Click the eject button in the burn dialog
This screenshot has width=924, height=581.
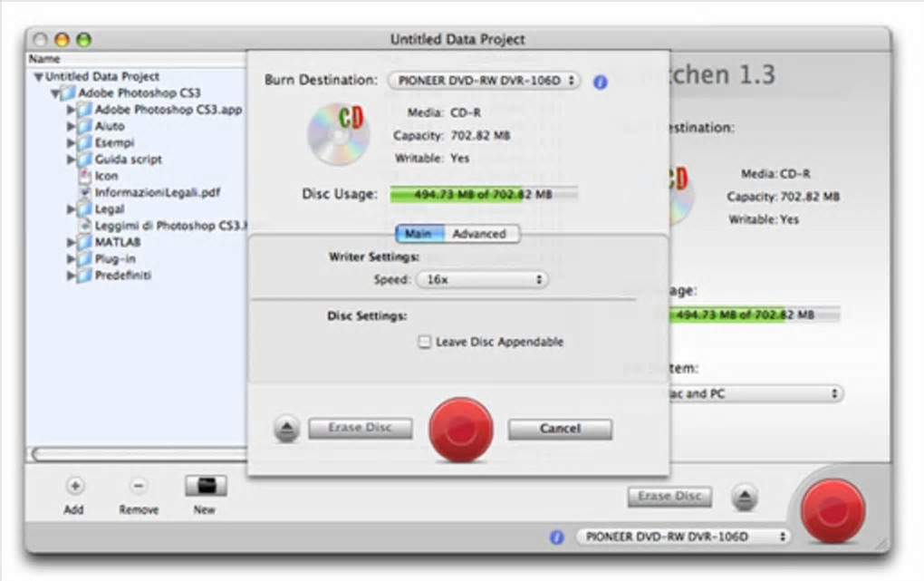(287, 429)
